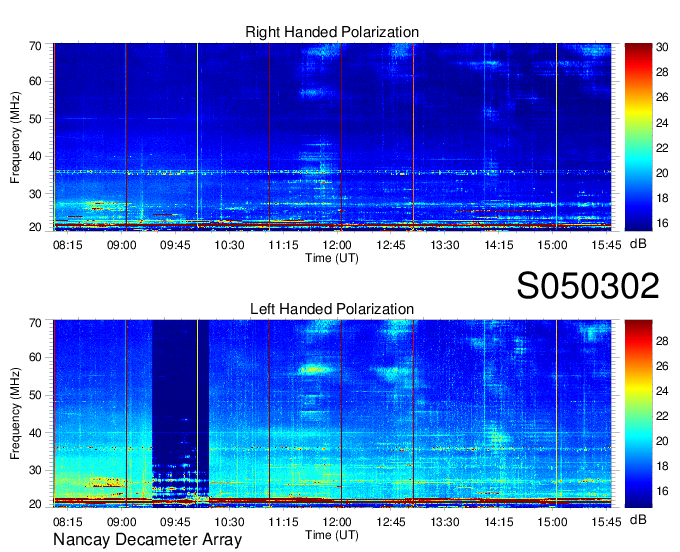Viewport: 680px width, 552px height.
Task: Click the 'Nancay Decameter Array' caption
Action: tap(147, 539)
